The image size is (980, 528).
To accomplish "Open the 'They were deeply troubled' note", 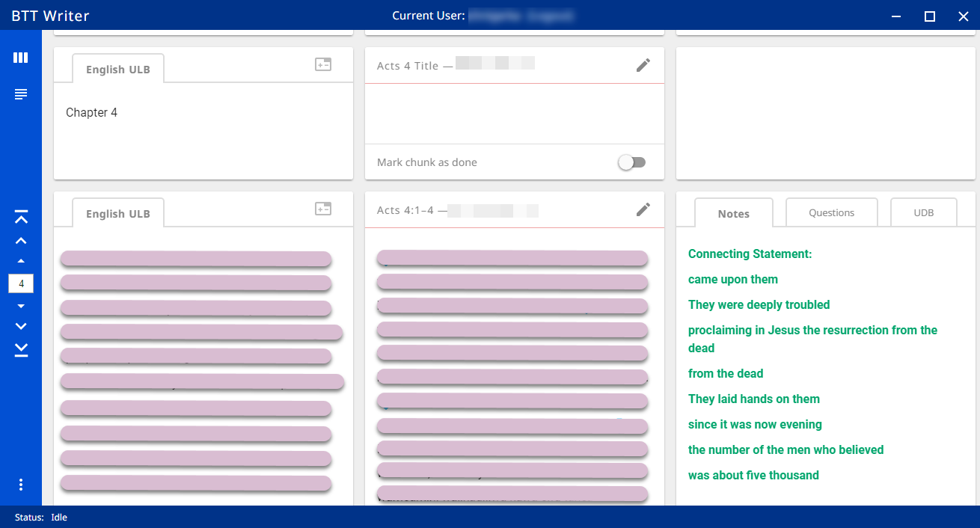I will pos(759,304).
